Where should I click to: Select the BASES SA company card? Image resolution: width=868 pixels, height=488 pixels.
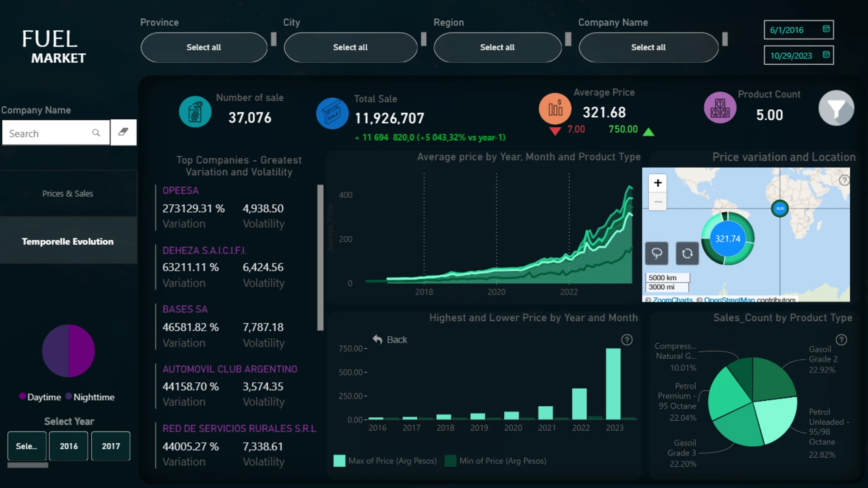click(x=236, y=326)
